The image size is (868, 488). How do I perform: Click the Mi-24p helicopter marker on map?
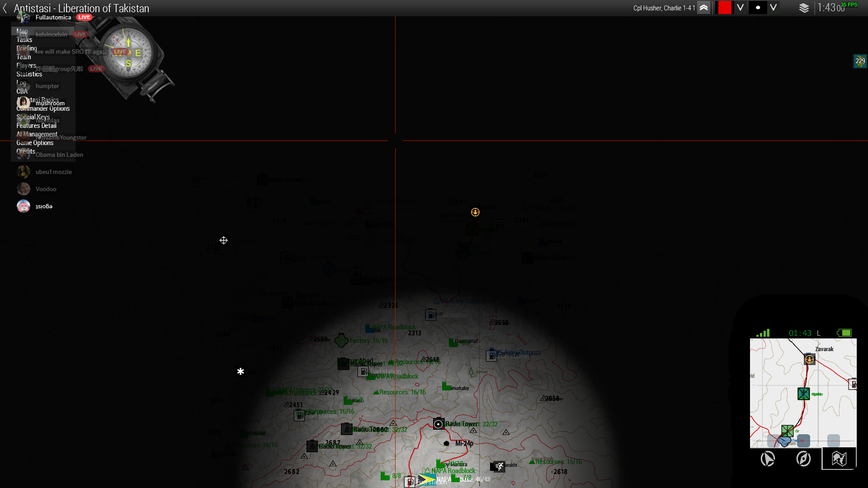pyautogui.click(x=446, y=443)
